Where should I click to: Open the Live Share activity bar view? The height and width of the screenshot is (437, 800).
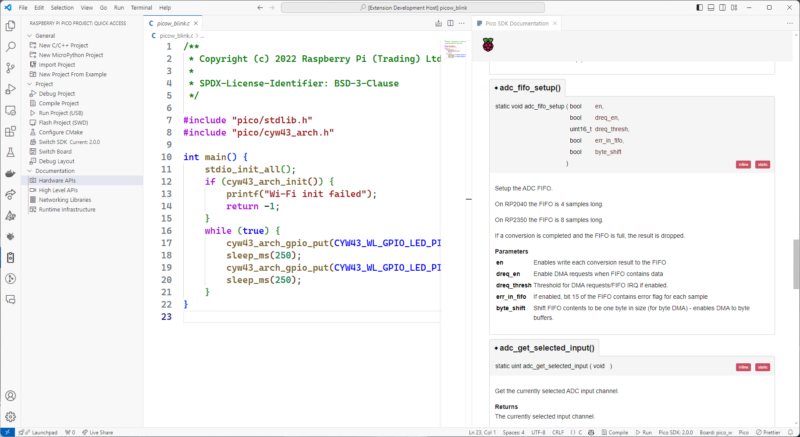coord(10,195)
